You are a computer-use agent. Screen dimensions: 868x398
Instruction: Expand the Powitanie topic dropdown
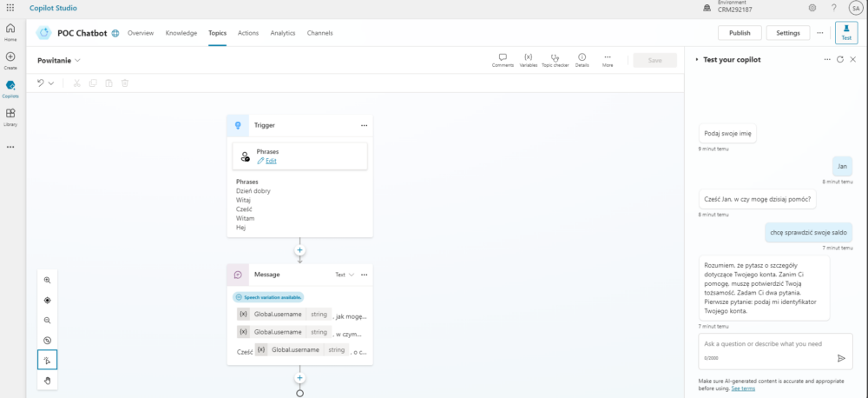pos(78,60)
